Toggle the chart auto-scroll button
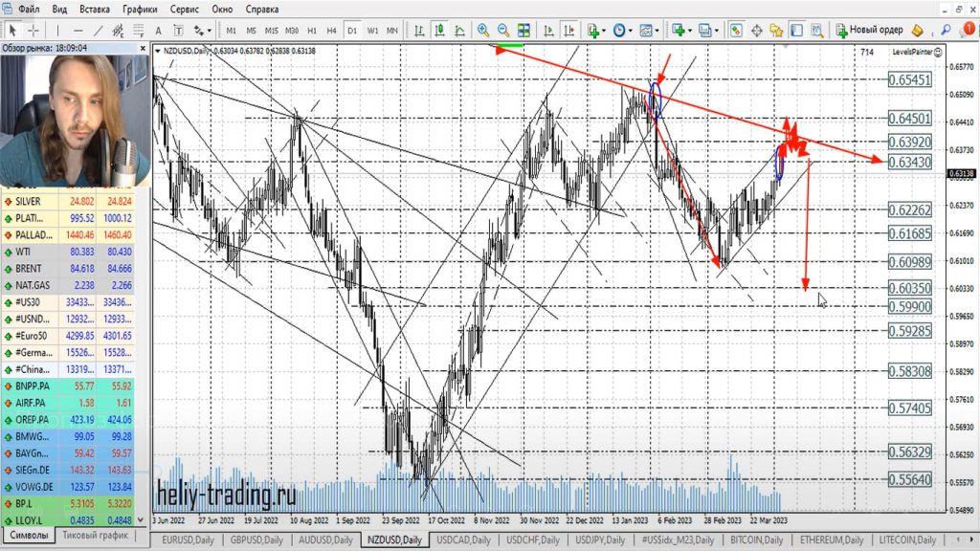Screen dimensions: 980x551 coord(550,30)
